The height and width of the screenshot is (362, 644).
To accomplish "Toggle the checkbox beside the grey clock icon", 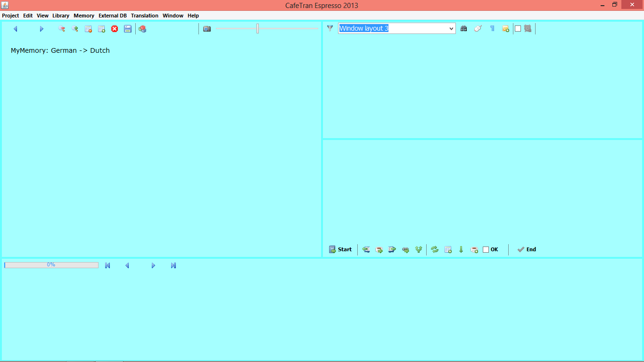I will tap(518, 28).
